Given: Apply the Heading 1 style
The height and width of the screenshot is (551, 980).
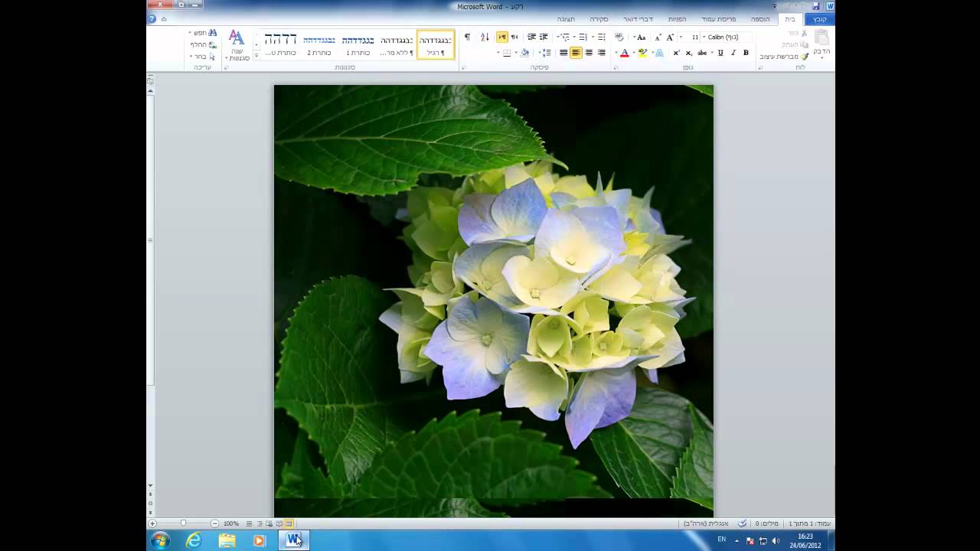Looking at the screenshot, I should pos(358,45).
